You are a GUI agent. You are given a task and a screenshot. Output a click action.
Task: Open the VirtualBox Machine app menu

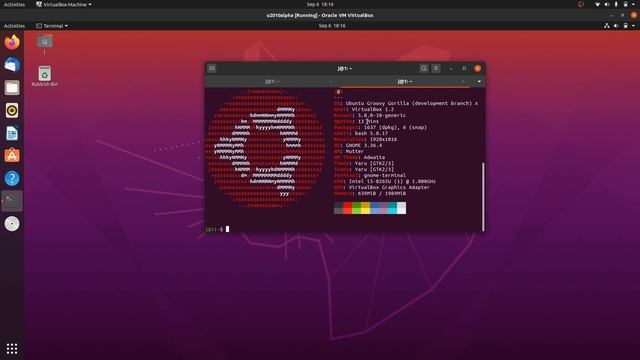point(64,4)
